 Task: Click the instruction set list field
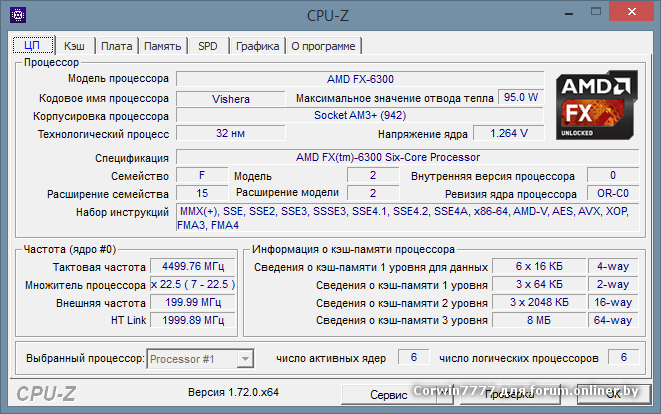pos(405,218)
